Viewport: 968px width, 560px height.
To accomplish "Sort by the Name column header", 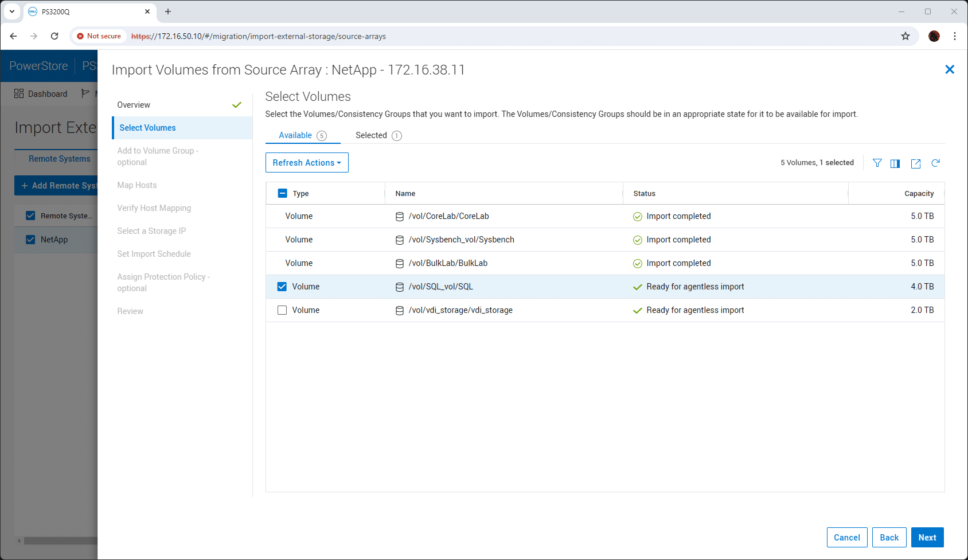I will coord(405,194).
